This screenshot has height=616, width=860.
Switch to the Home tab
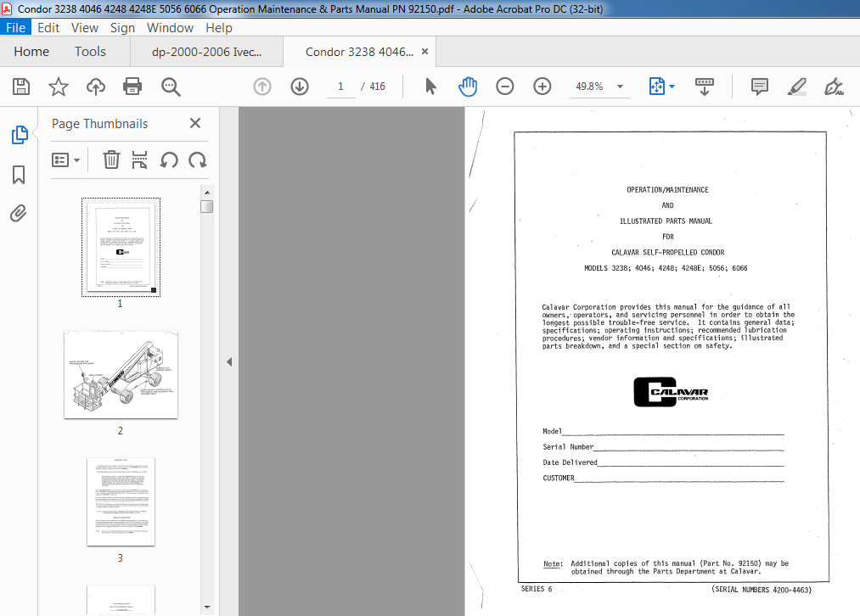[x=31, y=52]
